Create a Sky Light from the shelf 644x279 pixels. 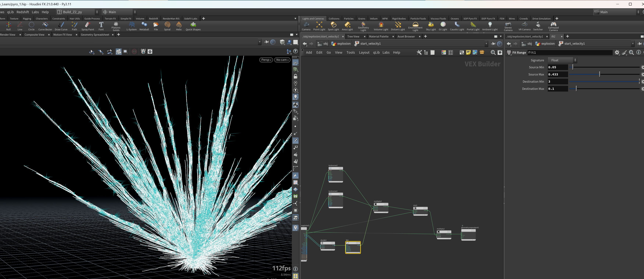[x=431, y=26]
